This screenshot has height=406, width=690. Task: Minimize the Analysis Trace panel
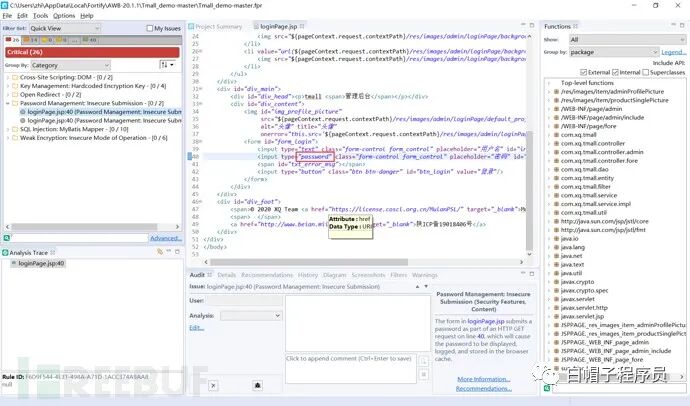pyautogui.click(x=169, y=252)
